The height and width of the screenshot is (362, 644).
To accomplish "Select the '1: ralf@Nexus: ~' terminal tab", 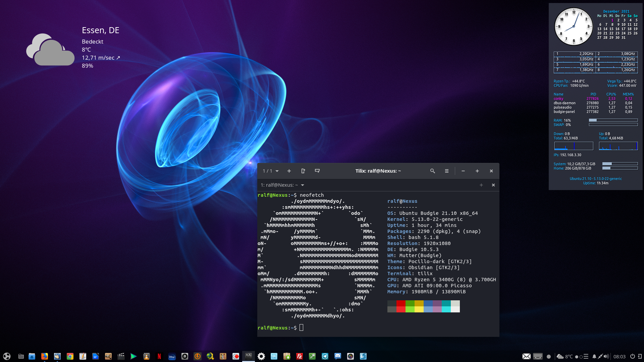I will (279, 185).
